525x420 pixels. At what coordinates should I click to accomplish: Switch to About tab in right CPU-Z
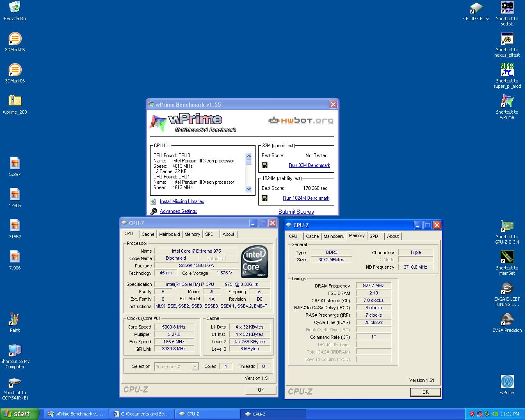[x=393, y=236]
